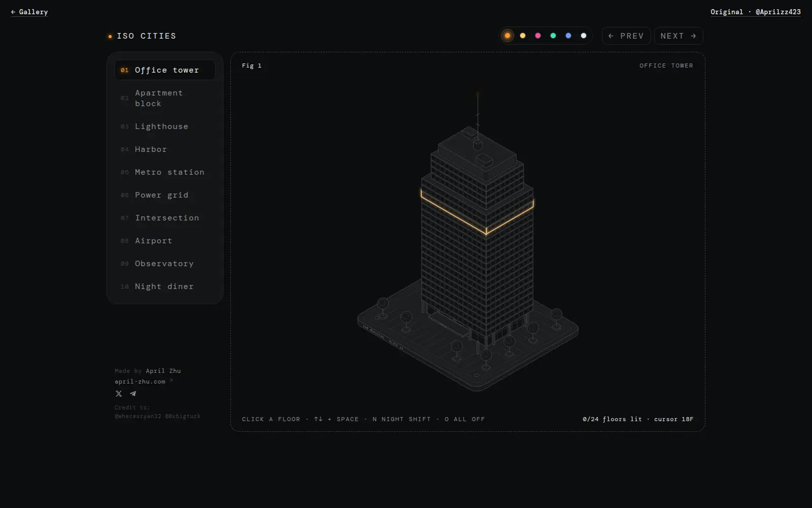Screen dimensions: 812x508
Task: Open the april-zhu.com website link
Action: tap(144, 382)
